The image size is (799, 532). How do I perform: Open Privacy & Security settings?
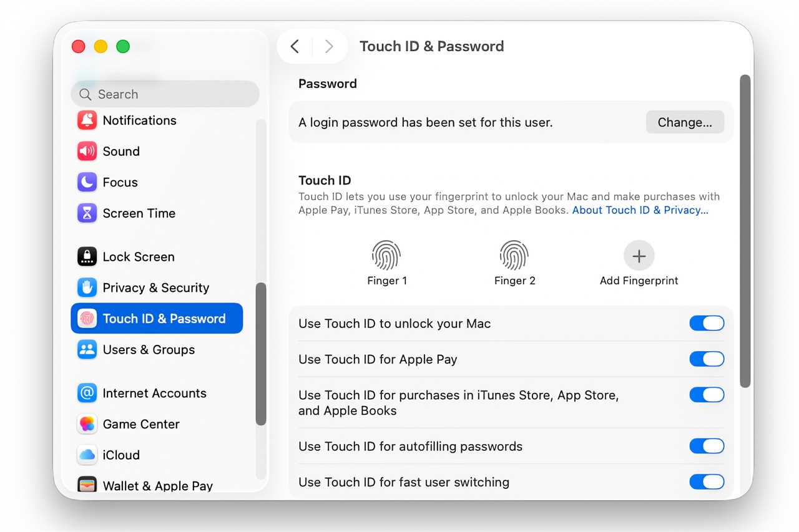click(x=155, y=288)
